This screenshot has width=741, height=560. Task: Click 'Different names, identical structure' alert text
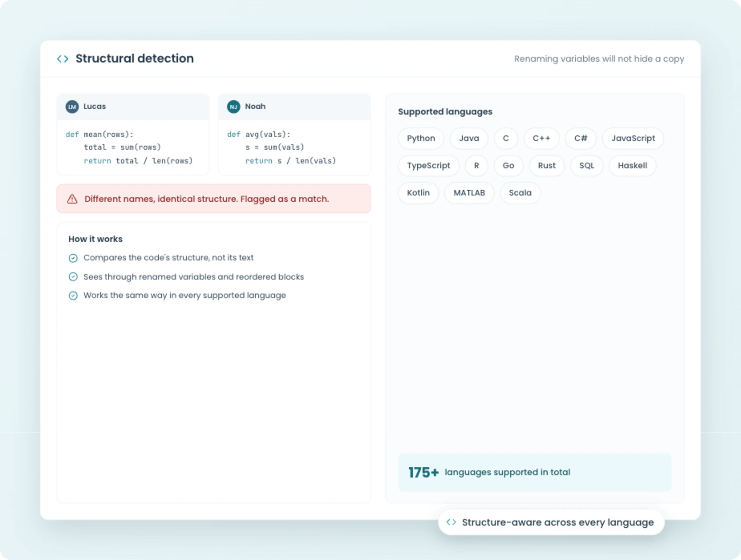coord(207,199)
